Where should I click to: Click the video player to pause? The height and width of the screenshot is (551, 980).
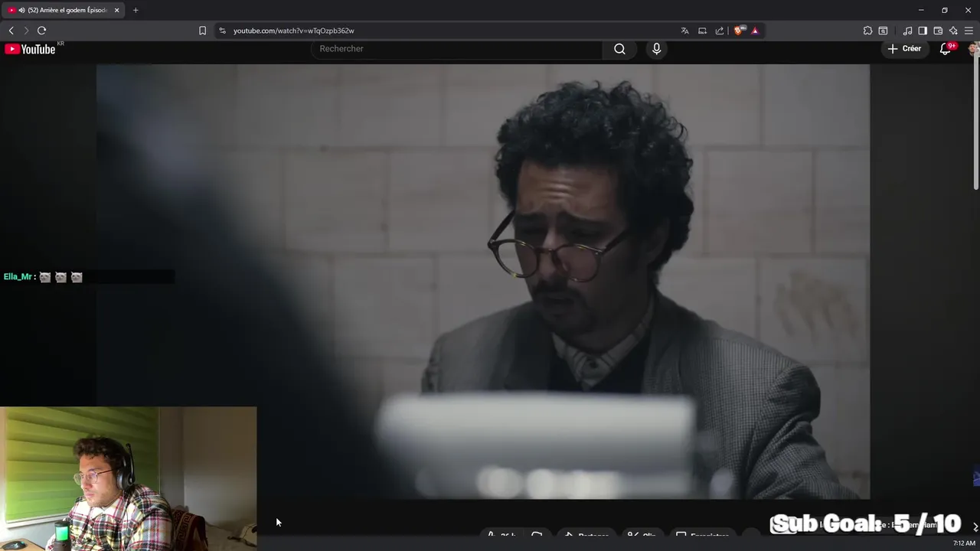(x=482, y=281)
